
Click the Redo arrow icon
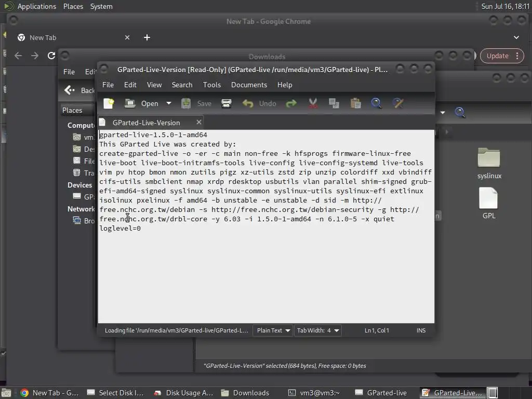coord(291,103)
